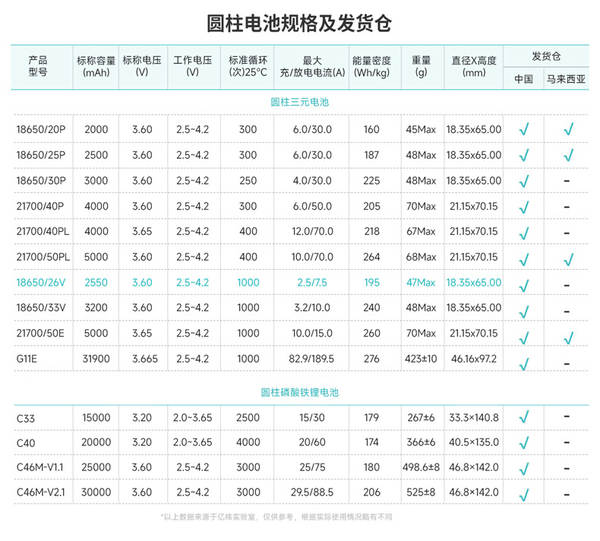Click China checkmark in 18650/25P row
Image resolution: width=600 pixels, height=541 pixels.
524,155
